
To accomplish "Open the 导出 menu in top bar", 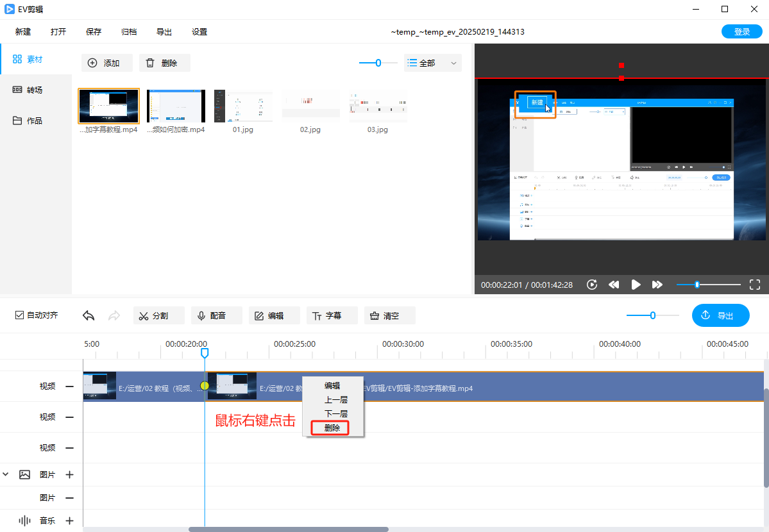I will tap(164, 31).
